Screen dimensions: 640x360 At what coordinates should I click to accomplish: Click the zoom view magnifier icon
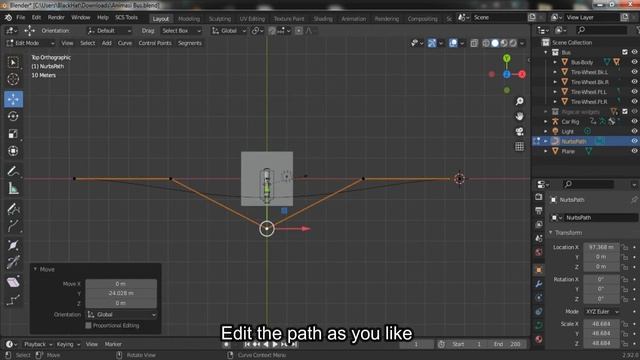click(519, 101)
